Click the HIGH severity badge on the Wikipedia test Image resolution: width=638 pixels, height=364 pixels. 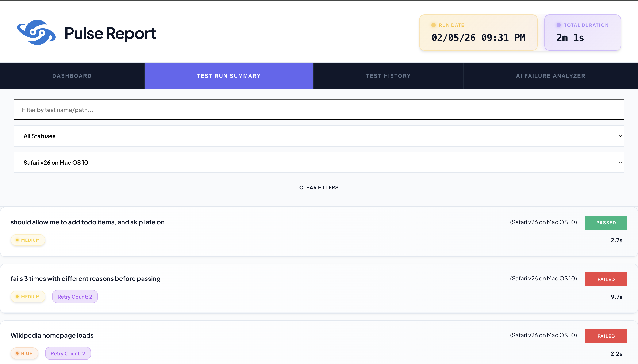pos(24,353)
